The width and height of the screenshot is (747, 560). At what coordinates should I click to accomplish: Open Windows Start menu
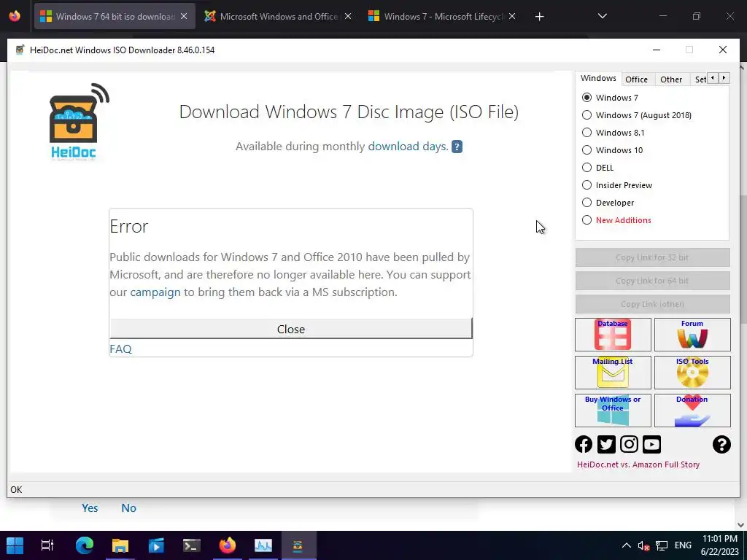click(x=15, y=545)
